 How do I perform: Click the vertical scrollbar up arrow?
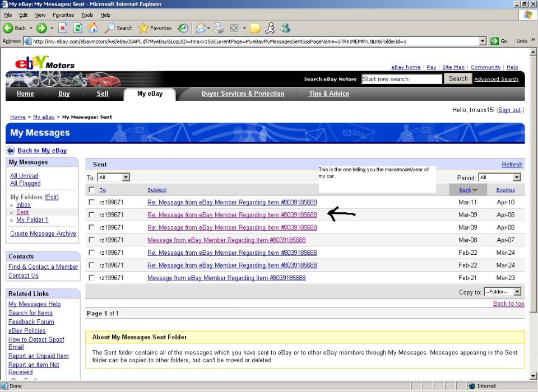coord(533,52)
